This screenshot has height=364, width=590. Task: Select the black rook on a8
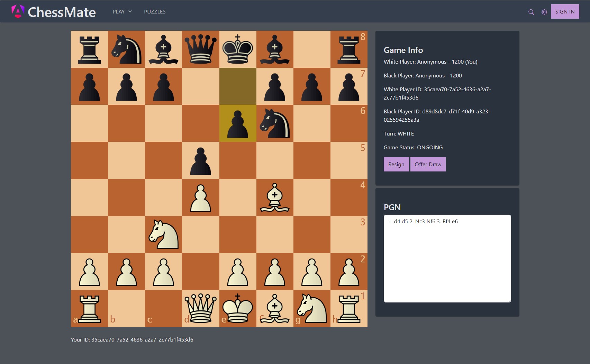click(x=89, y=49)
